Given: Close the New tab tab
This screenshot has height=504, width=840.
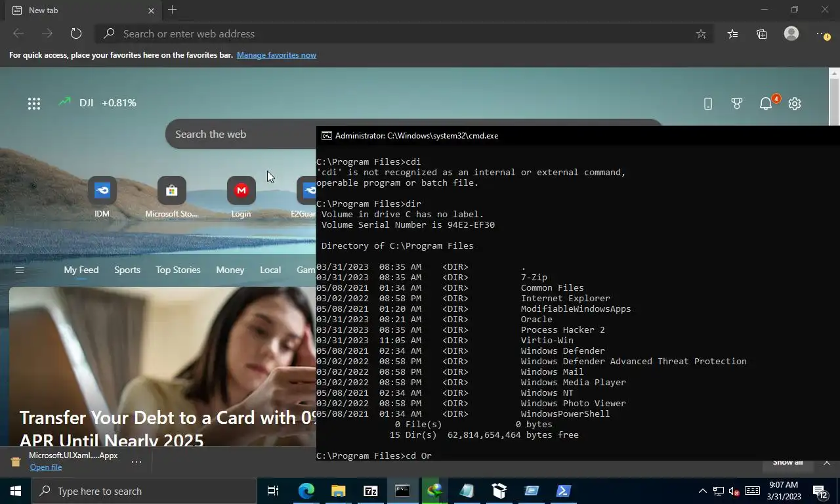Looking at the screenshot, I should click(x=151, y=10).
